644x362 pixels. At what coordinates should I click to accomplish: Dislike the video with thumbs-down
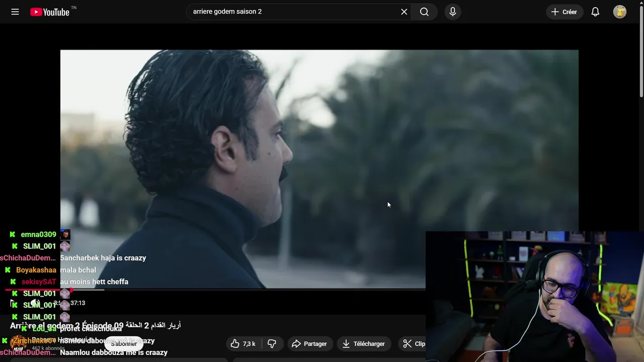pyautogui.click(x=272, y=344)
